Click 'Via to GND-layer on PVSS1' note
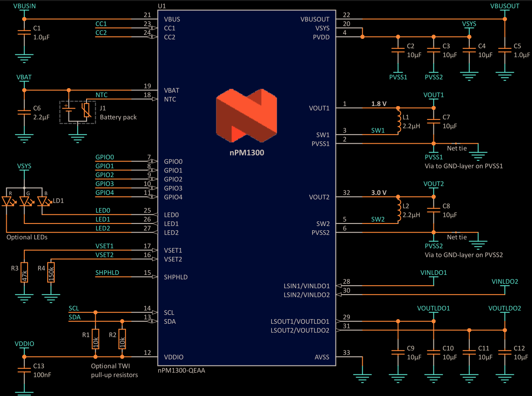Viewport: 532px width, 396px height. (463, 166)
